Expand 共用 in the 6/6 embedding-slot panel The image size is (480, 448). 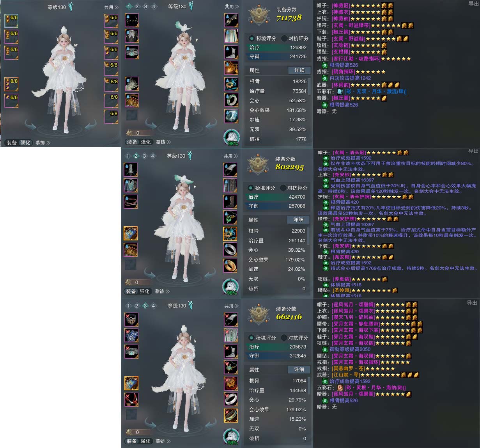tap(112, 7)
